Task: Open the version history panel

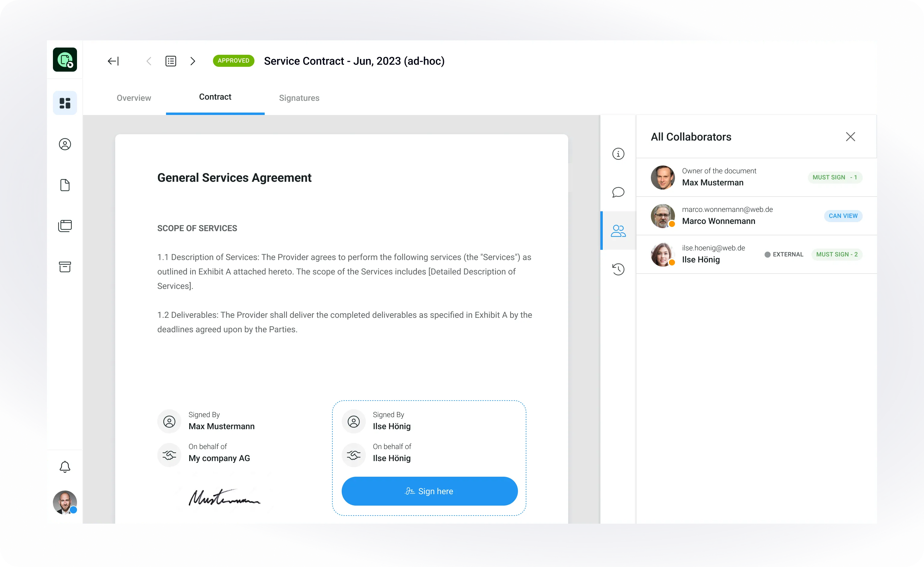Action: [x=618, y=269]
